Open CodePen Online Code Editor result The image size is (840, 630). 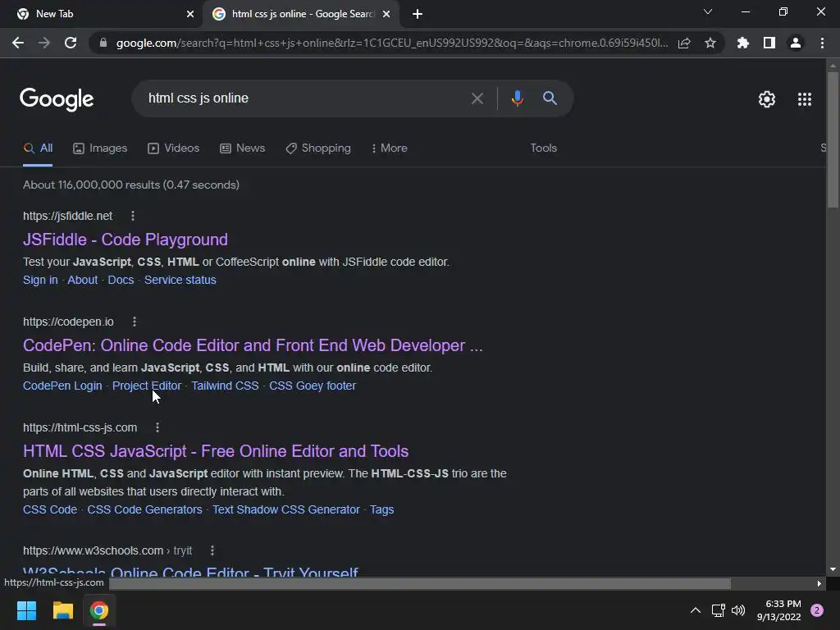[253, 345]
